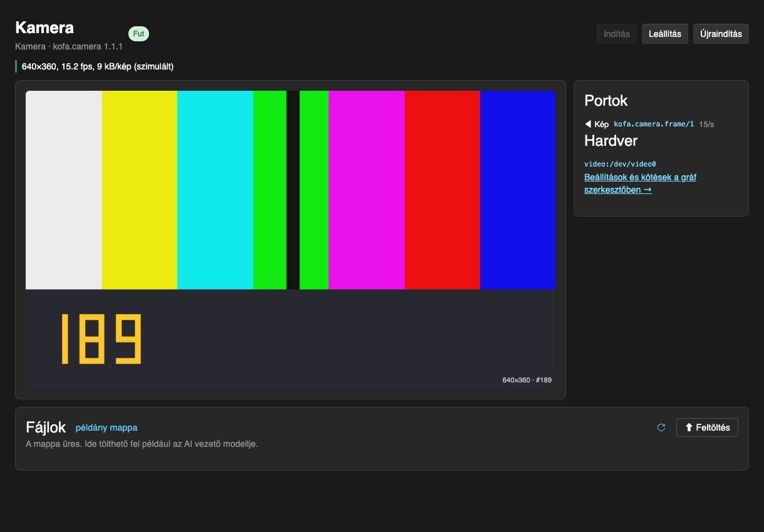This screenshot has width=764, height=532.
Task: Click the 640×360 · #189 frame caption
Action: coord(527,380)
